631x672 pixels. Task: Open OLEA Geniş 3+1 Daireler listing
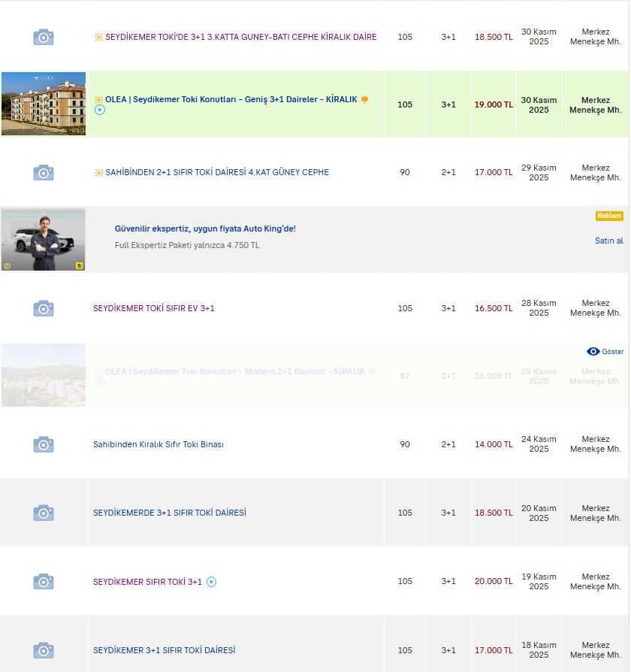231,99
